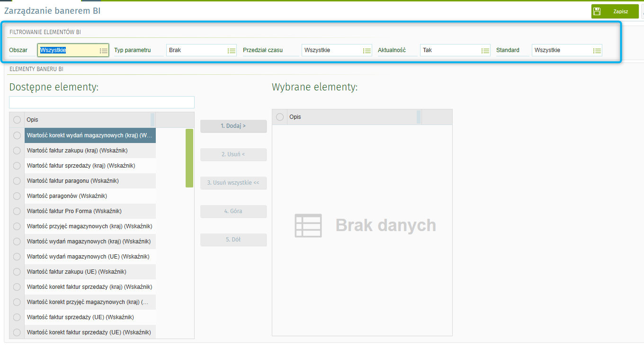
Task: Tick radio for Wartość faktur zakupu (kraj)
Action: tap(17, 151)
